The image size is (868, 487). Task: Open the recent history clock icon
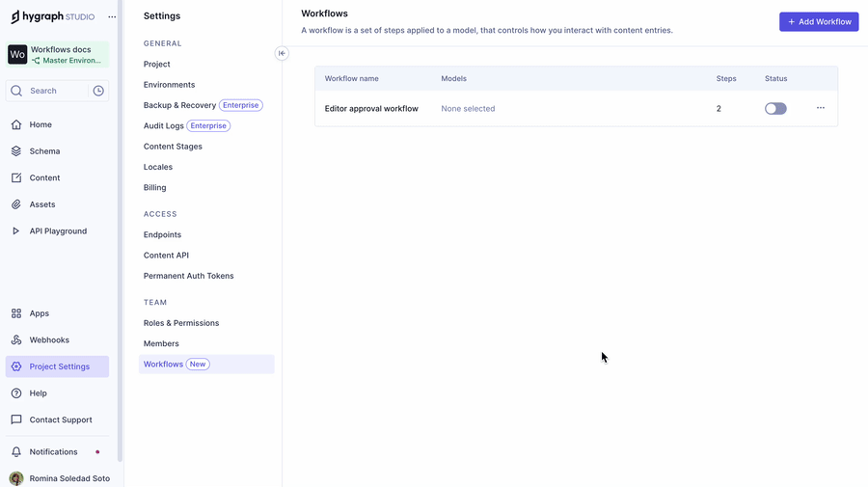point(98,91)
